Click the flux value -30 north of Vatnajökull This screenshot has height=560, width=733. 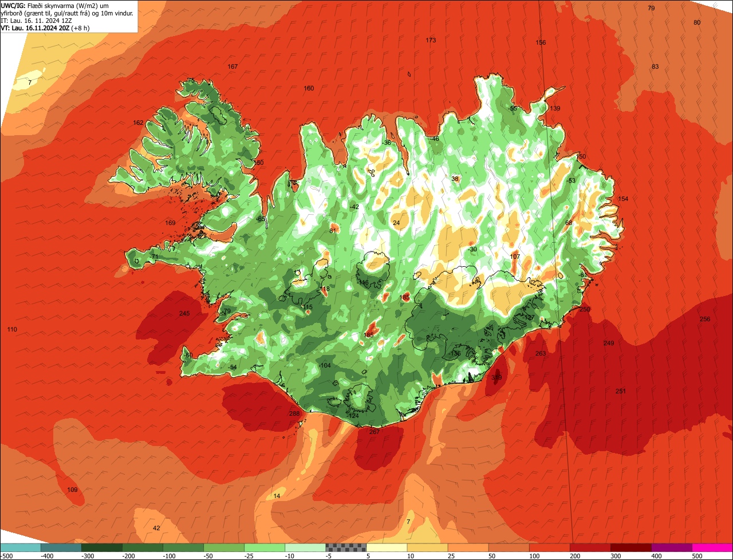coord(472,249)
